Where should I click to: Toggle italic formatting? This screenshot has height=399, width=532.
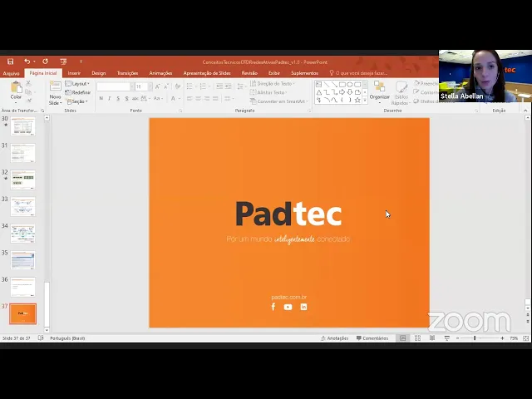pyautogui.click(x=109, y=99)
